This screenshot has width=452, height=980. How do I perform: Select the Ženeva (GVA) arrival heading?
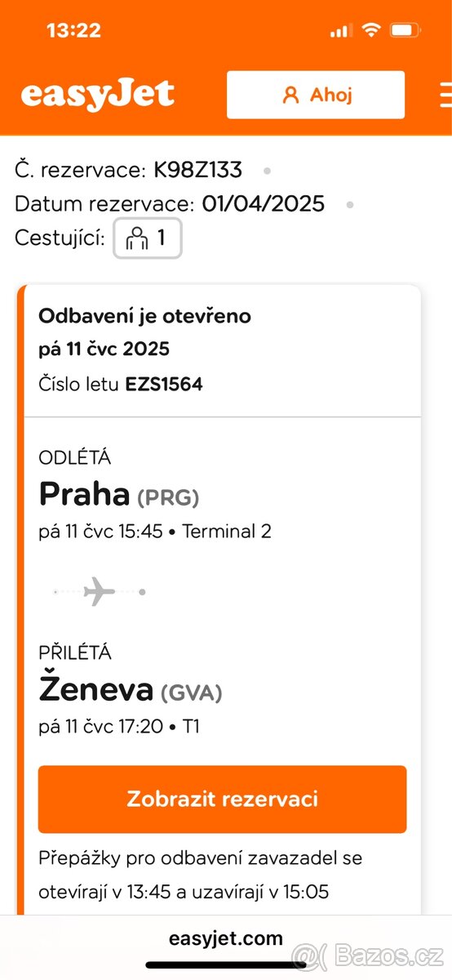point(131,690)
